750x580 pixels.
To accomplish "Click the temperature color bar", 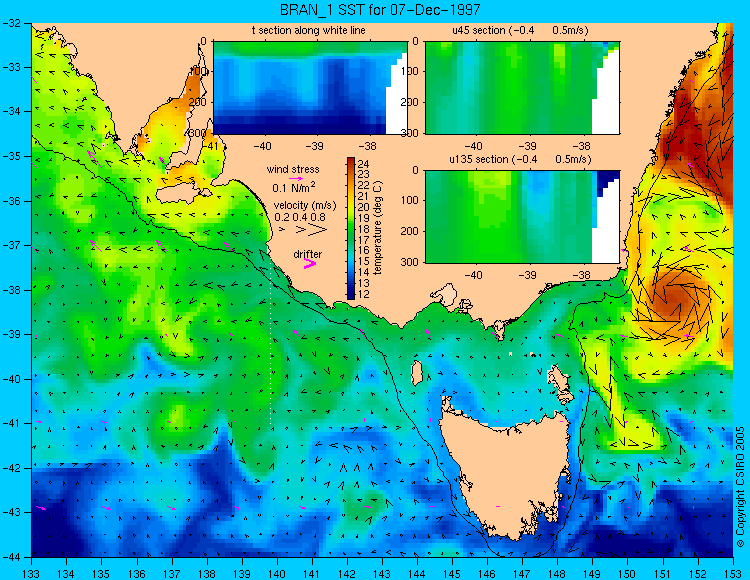I will coord(351,229).
